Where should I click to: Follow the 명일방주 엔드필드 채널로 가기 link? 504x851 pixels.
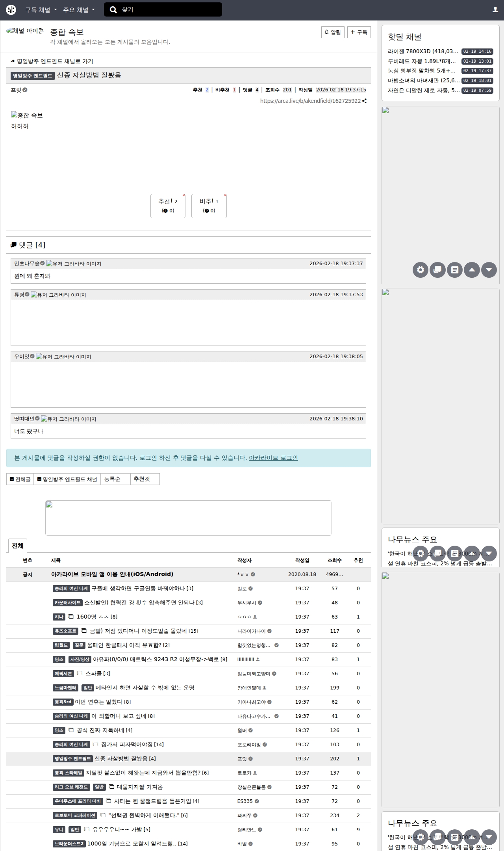point(52,61)
